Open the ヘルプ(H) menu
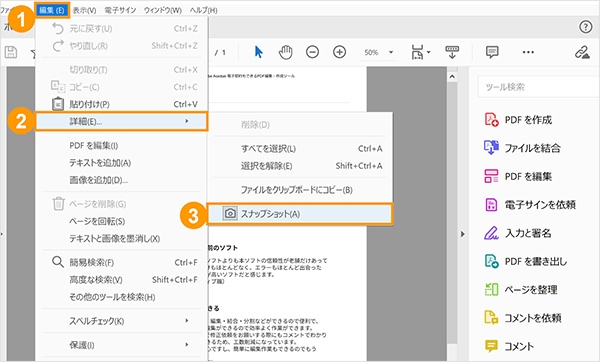The image size is (600, 362). click(204, 10)
